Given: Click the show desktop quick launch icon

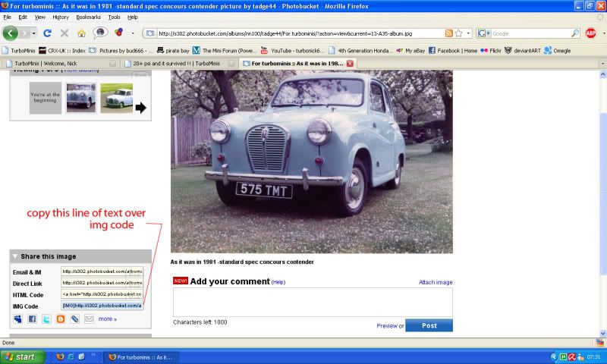Looking at the screenshot, I should [81, 356].
